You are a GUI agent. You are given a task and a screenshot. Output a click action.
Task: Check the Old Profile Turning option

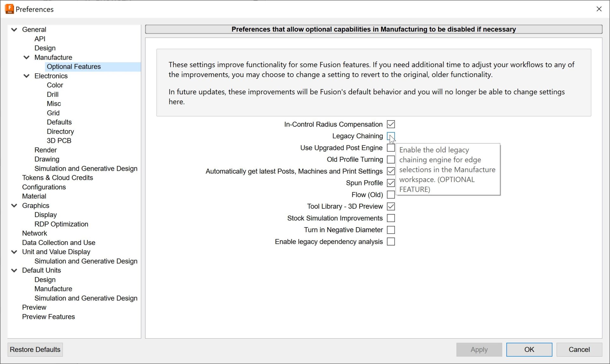click(x=391, y=160)
